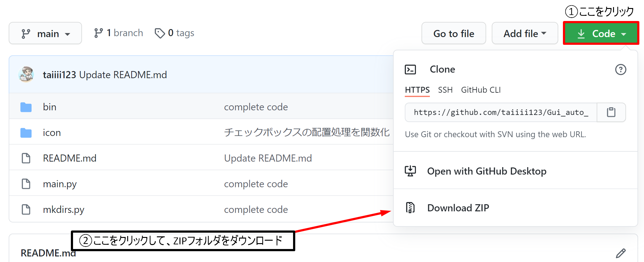Image resolution: width=644 pixels, height=262 pixels.
Task: Click the Clone terminal icon
Action: coord(410,70)
